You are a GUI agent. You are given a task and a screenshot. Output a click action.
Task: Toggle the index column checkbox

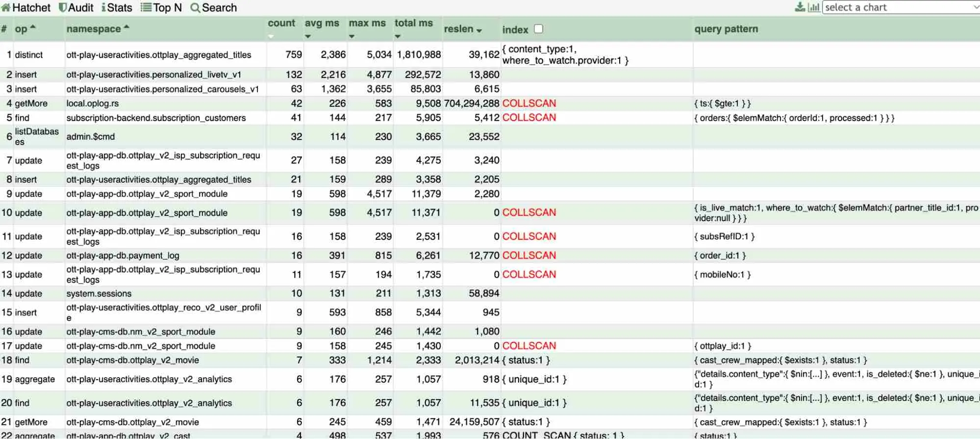click(538, 28)
